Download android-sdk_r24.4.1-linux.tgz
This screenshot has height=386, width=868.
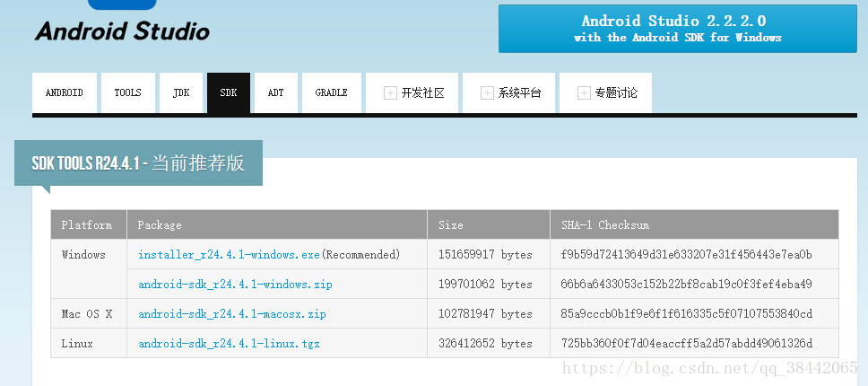(x=230, y=344)
